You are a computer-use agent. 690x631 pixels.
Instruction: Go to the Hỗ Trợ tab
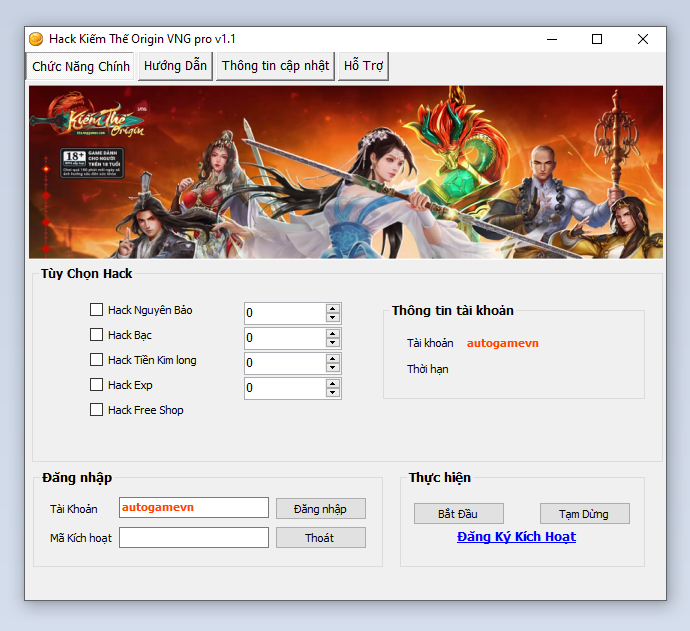click(x=363, y=66)
